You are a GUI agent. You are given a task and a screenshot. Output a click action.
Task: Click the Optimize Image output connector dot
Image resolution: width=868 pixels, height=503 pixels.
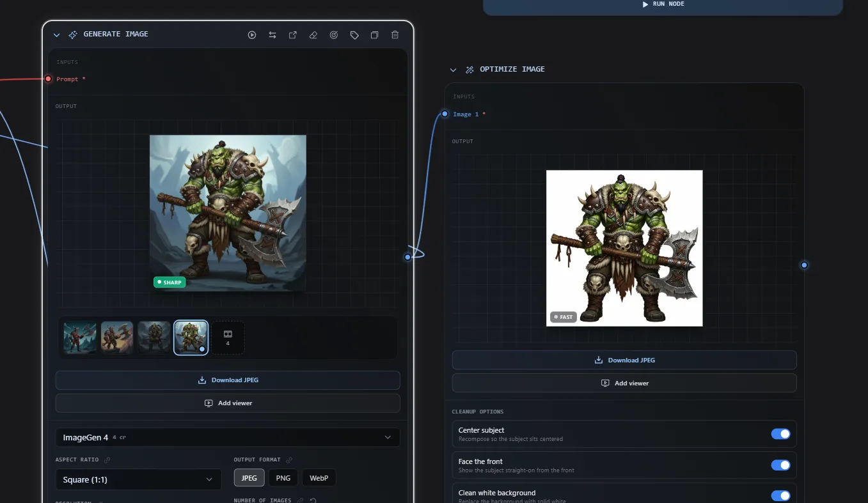(804, 265)
